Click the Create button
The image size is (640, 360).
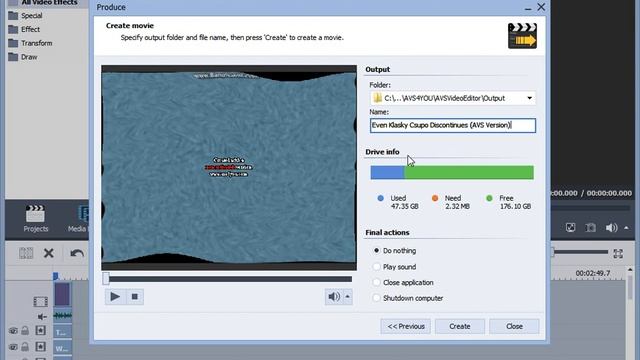pyautogui.click(x=460, y=327)
